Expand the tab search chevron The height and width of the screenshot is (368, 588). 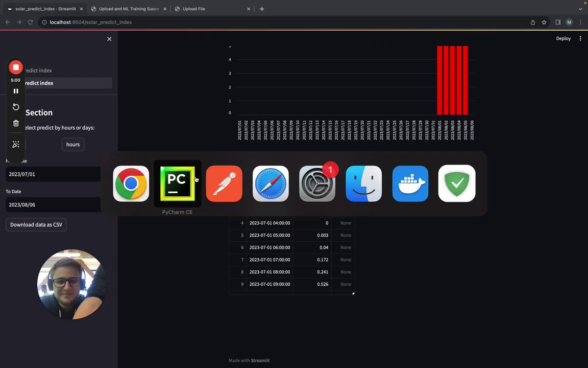click(x=580, y=9)
